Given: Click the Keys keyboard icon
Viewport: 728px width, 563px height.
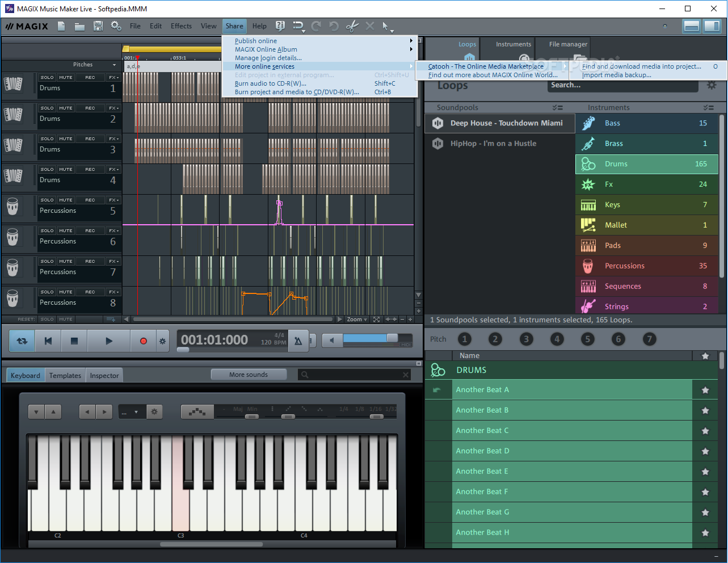Looking at the screenshot, I should click(588, 205).
